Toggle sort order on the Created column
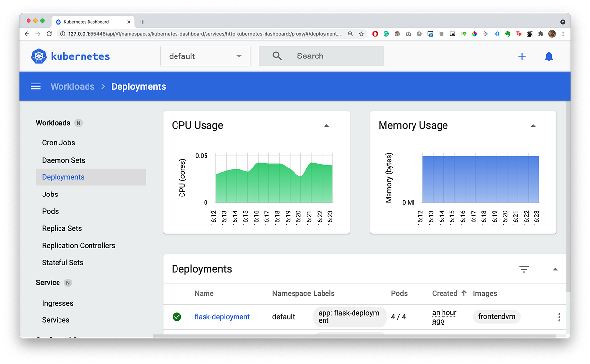The height and width of the screenshot is (364, 590). tap(445, 293)
